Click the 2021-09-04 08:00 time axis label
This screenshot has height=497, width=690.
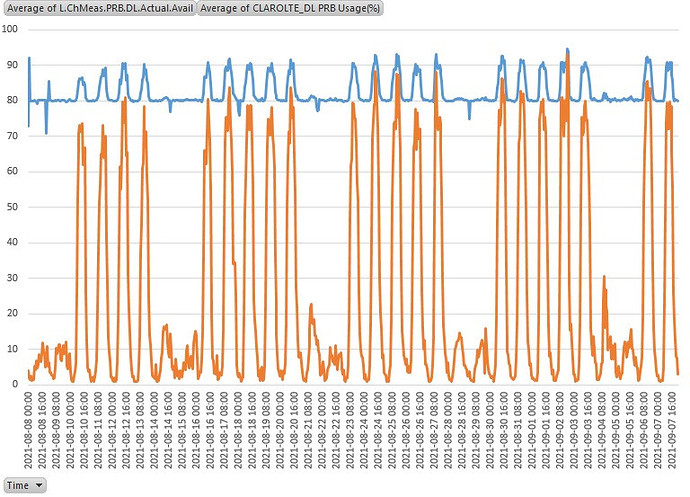[x=602, y=431]
